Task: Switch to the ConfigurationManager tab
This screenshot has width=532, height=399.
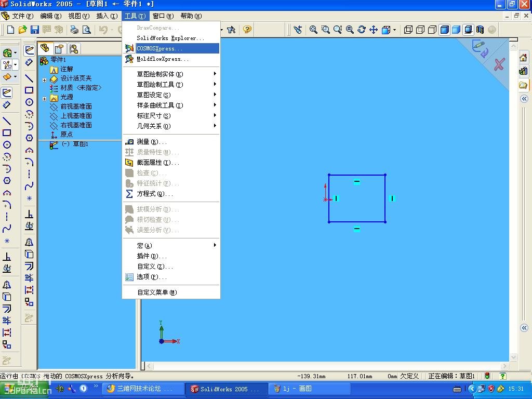Action: click(x=74, y=49)
